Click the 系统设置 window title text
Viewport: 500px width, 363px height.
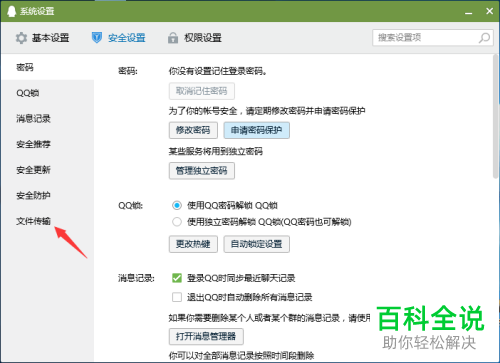click(37, 11)
